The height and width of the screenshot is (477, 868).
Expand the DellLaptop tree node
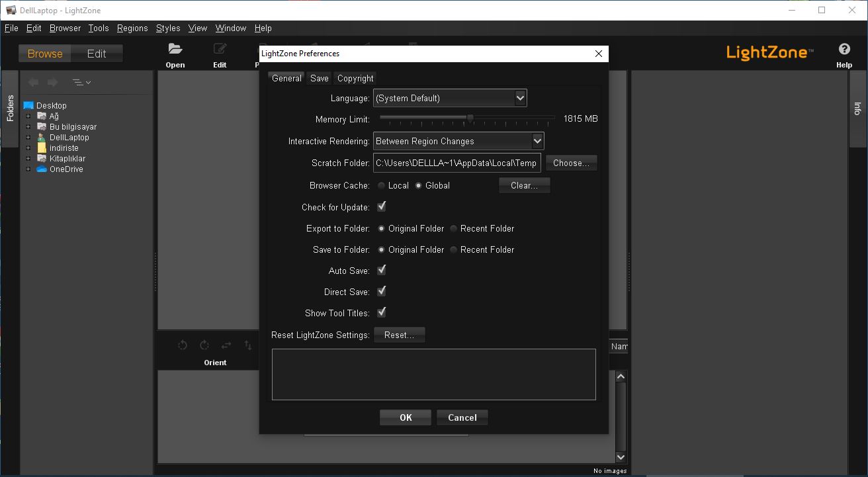(x=28, y=138)
